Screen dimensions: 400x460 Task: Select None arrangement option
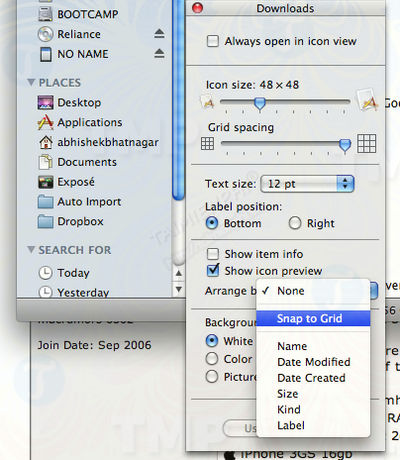point(313,291)
